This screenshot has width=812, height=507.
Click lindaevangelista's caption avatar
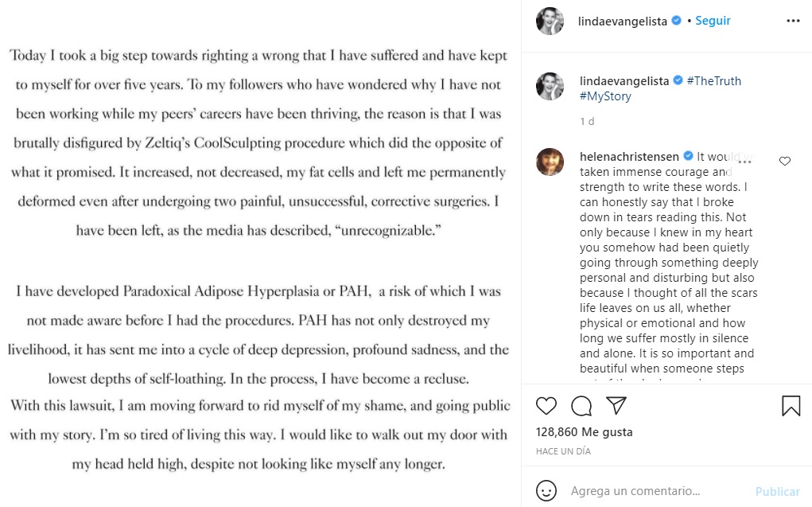click(550, 87)
